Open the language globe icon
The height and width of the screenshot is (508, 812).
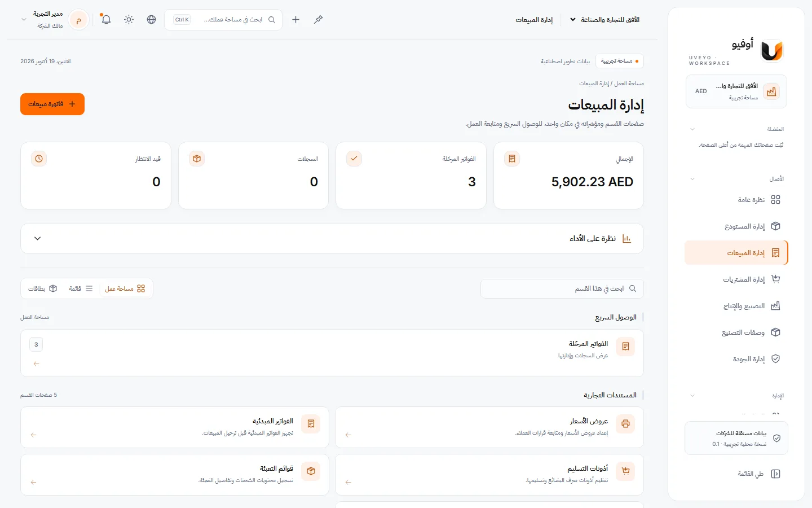151,20
